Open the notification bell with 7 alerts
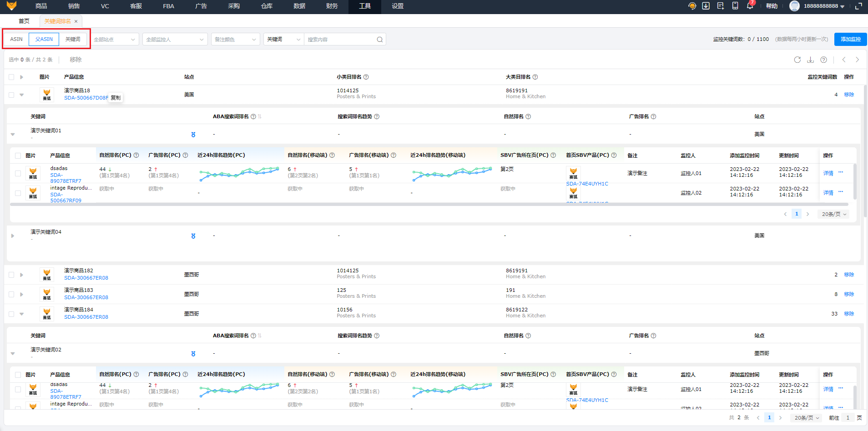This screenshot has width=868, height=431. click(750, 6)
